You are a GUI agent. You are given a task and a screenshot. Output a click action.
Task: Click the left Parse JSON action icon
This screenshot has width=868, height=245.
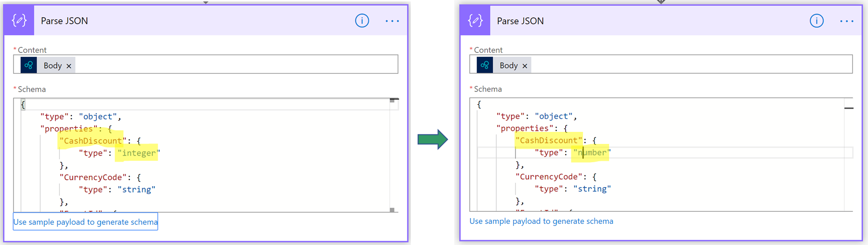[x=19, y=21]
